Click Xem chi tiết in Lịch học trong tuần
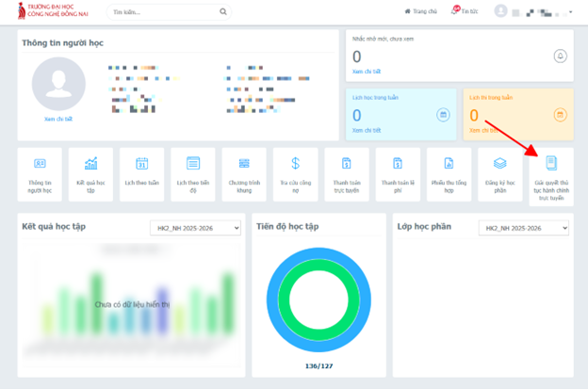 [x=367, y=130]
